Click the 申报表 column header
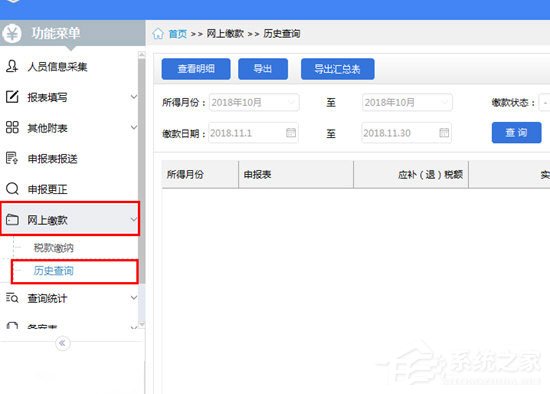Viewport: 550px width, 394px height. (296, 174)
